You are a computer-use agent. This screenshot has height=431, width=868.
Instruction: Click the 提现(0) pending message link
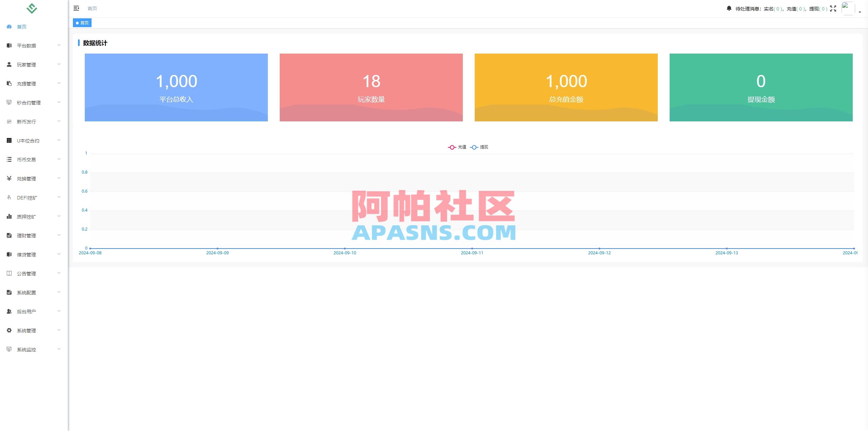coord(817,9)
